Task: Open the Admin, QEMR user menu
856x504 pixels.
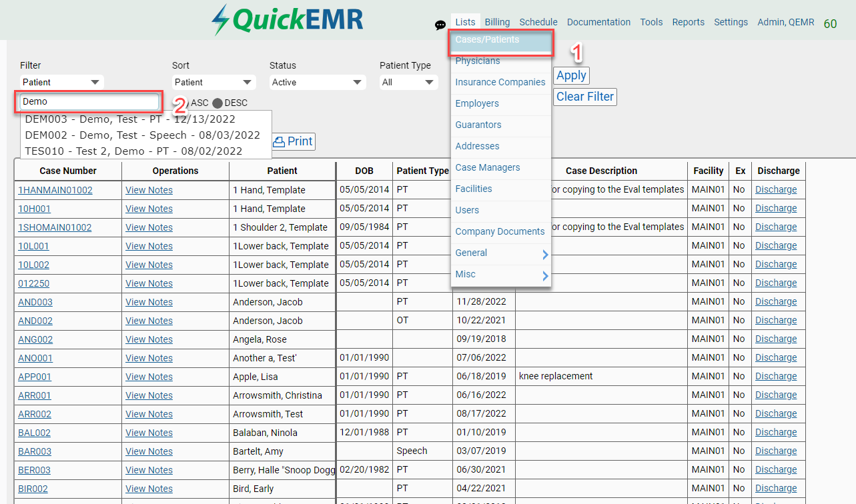Action: (786, 22)
